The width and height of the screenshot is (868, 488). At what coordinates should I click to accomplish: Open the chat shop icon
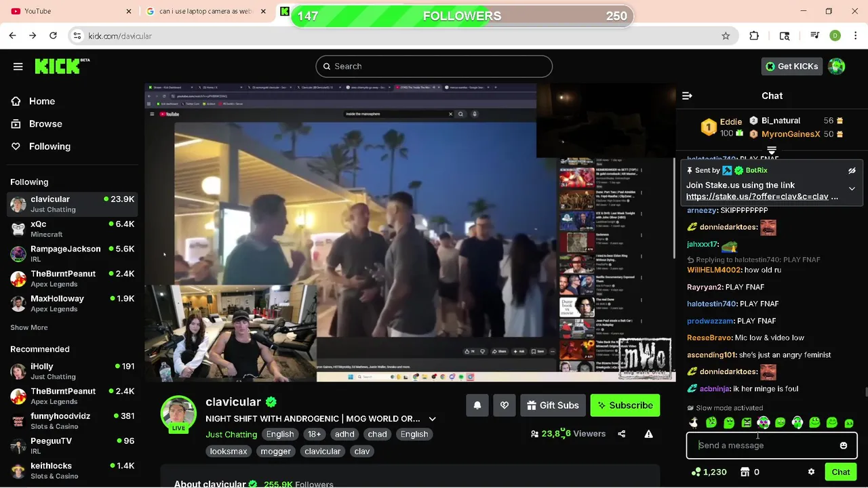[x=745, y=472]
